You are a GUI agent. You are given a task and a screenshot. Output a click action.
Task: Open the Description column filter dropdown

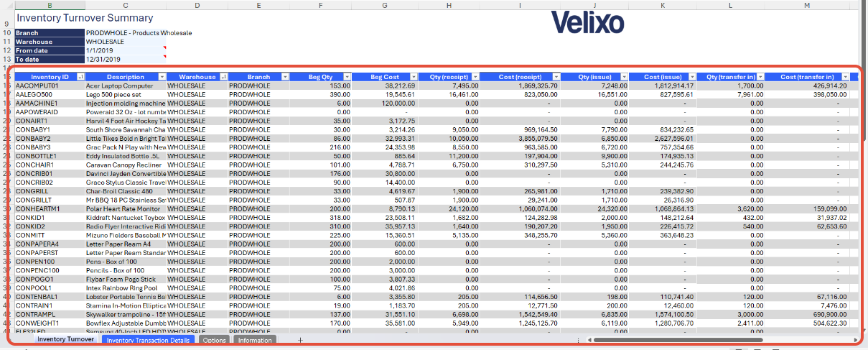(162, 77)
